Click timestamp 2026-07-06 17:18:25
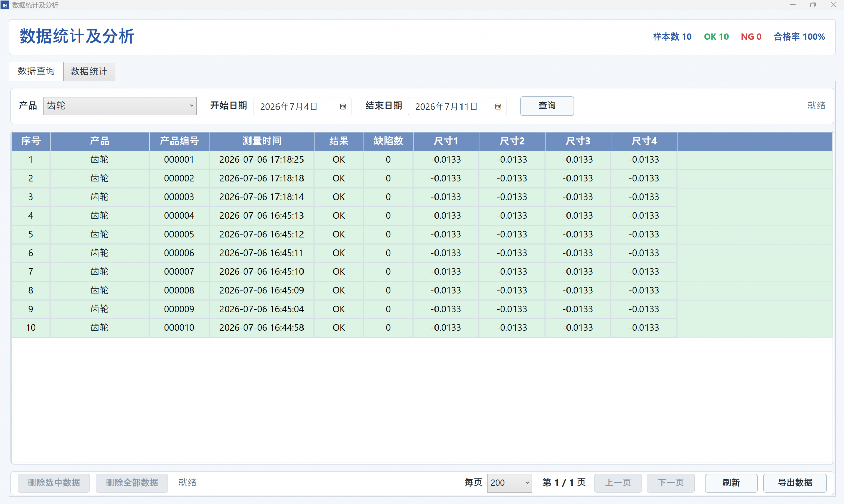 (262, 160)
